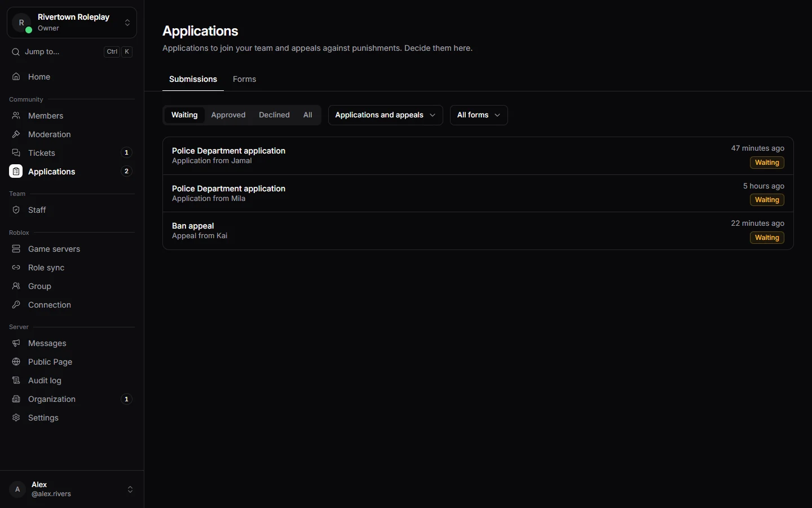Image resolution: width=812 pixels, height=508 pixels.
Task: Click the '22 minutes ago' timestamp
Action: pyautogui.click(x=757, y=224)
